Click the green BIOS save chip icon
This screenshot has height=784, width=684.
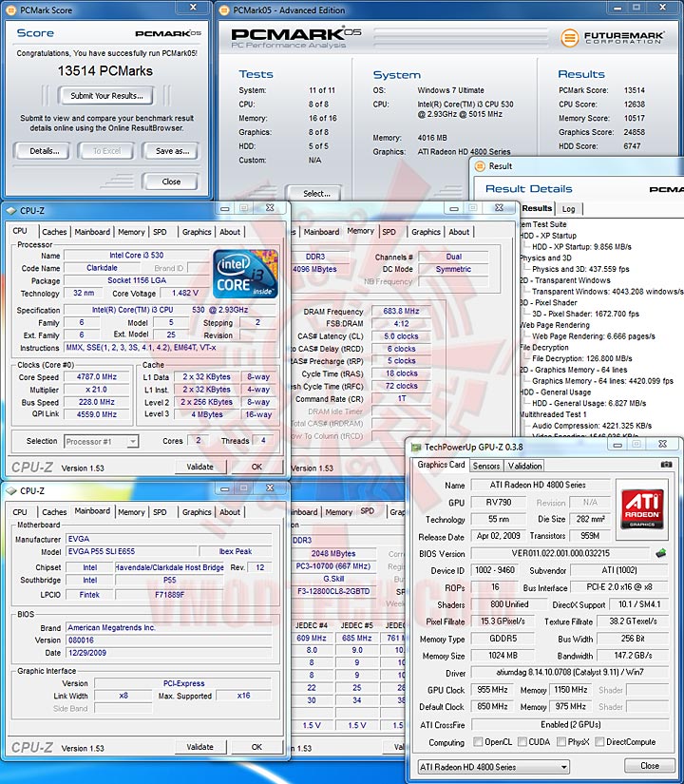coord(660,553)
